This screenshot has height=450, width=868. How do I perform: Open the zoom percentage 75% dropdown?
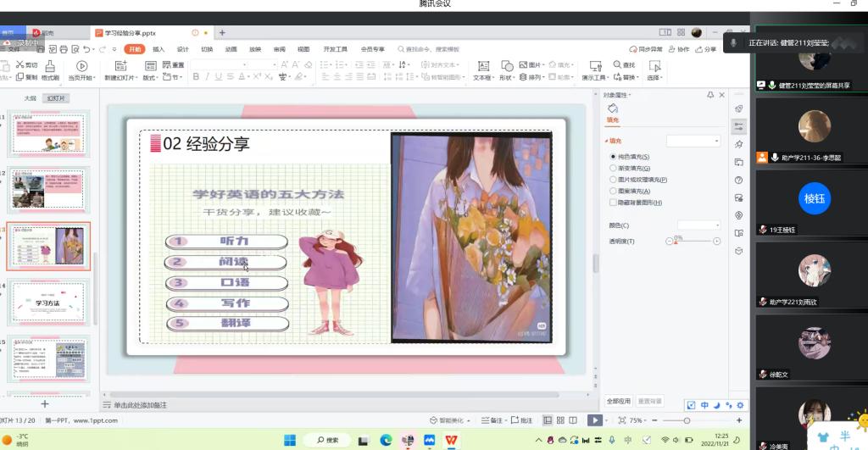tap(638, 420)
